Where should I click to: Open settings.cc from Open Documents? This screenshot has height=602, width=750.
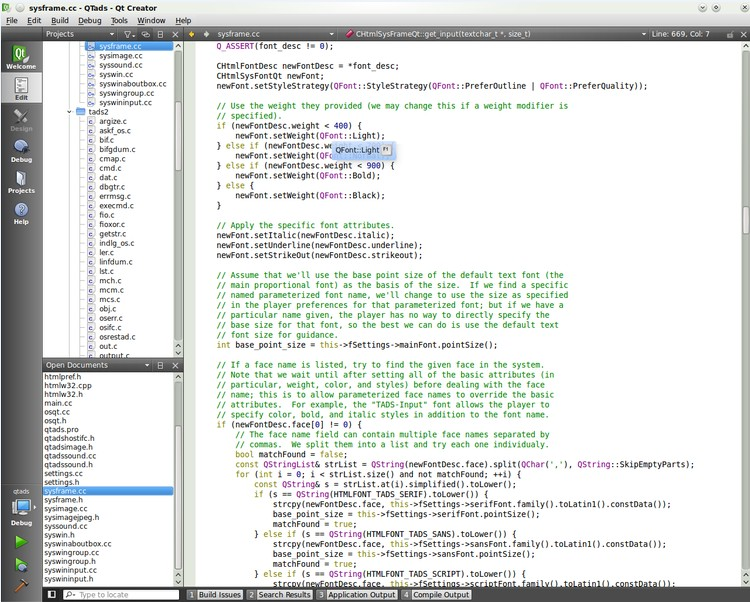tap(63, 473)
